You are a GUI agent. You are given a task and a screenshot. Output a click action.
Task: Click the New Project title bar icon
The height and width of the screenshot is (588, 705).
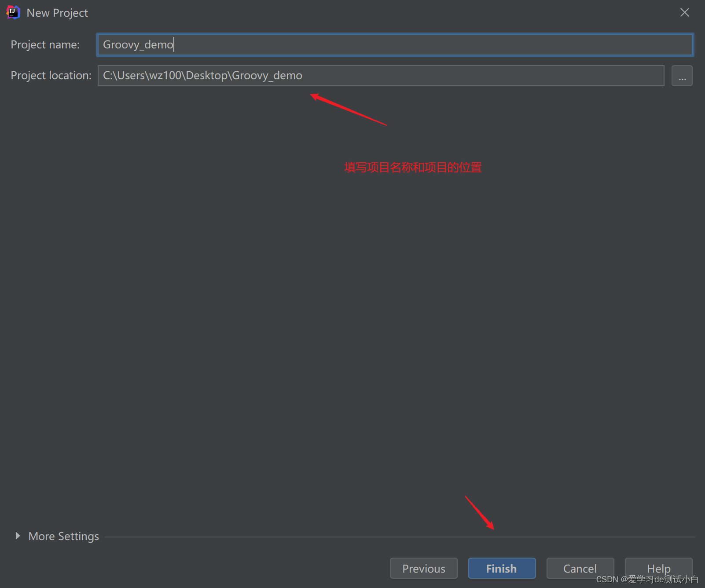(13, 12)
